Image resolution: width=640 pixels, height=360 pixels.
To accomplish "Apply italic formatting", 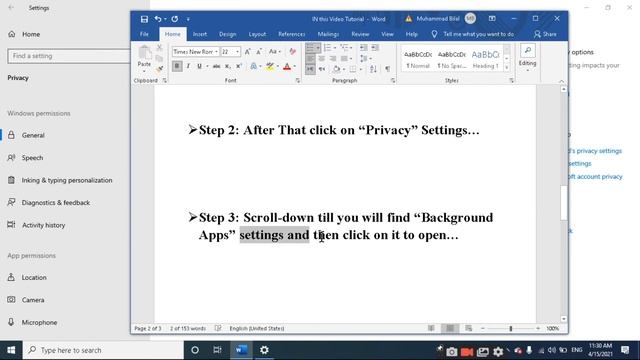I will (188, 66).
